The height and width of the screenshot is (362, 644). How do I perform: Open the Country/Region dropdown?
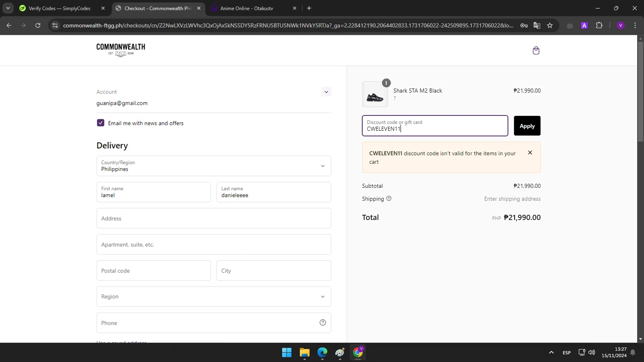[x=214, y=166]
